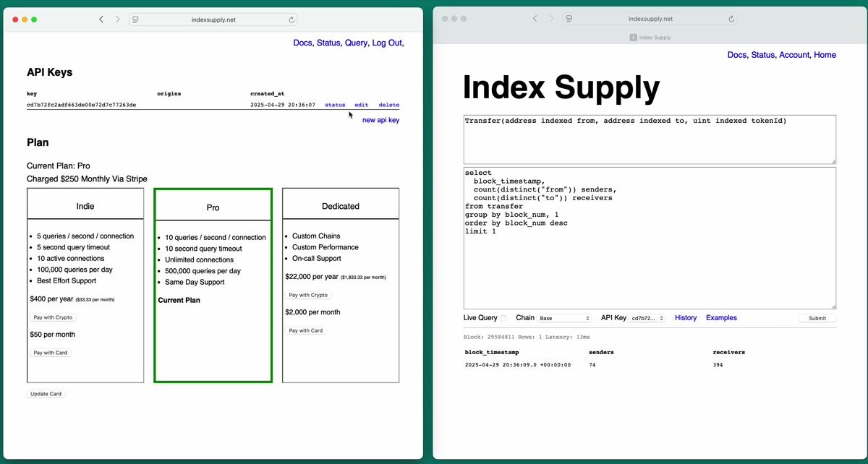
Task: Click the receivers column header
Action: coord(729,352)
